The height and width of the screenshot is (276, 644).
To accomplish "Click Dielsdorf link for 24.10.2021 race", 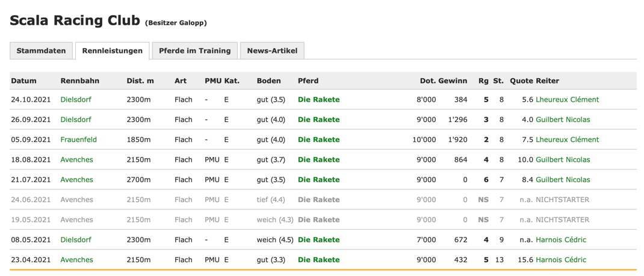I will pos(76,100).
